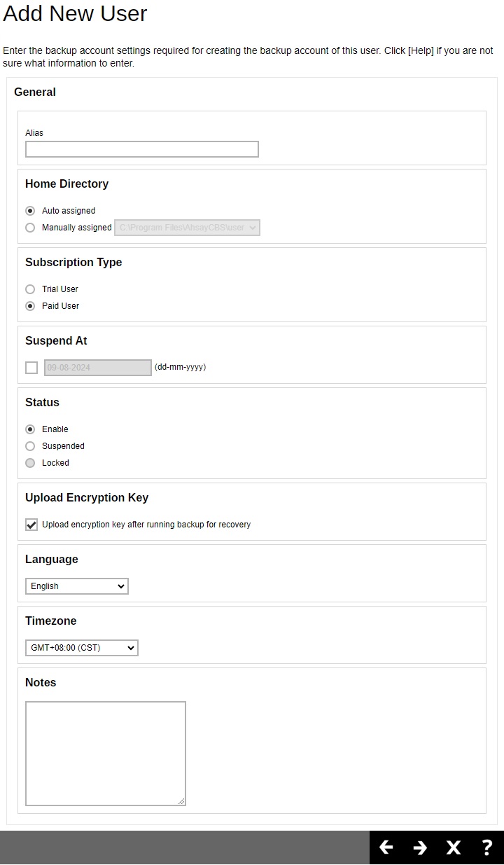This screenshot has height=865, width=504.
Task: Toggle Upload encryption key checkbox
Action: tap(31, 525)
